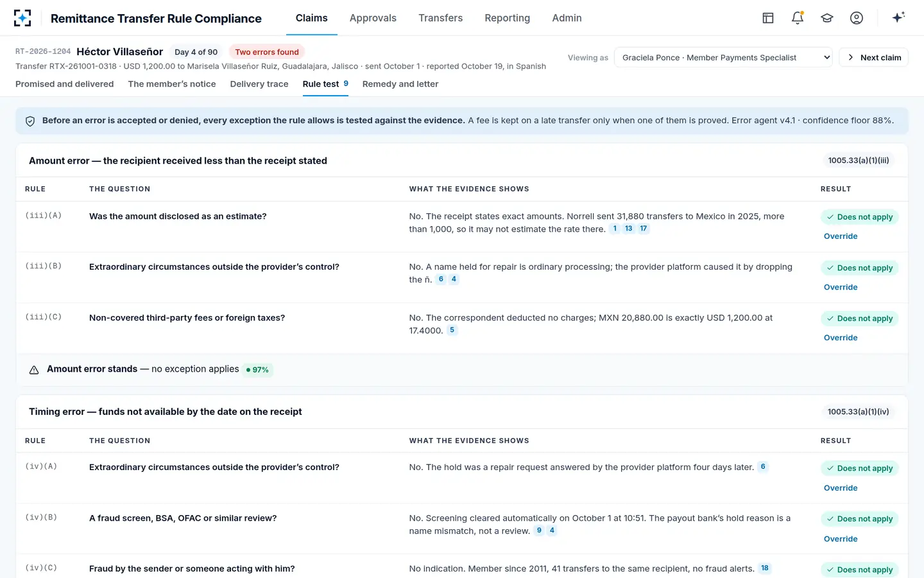Override the fraud screen result (iv)(B)
This screenshot has width=924, height=578.
coord(841,539)
